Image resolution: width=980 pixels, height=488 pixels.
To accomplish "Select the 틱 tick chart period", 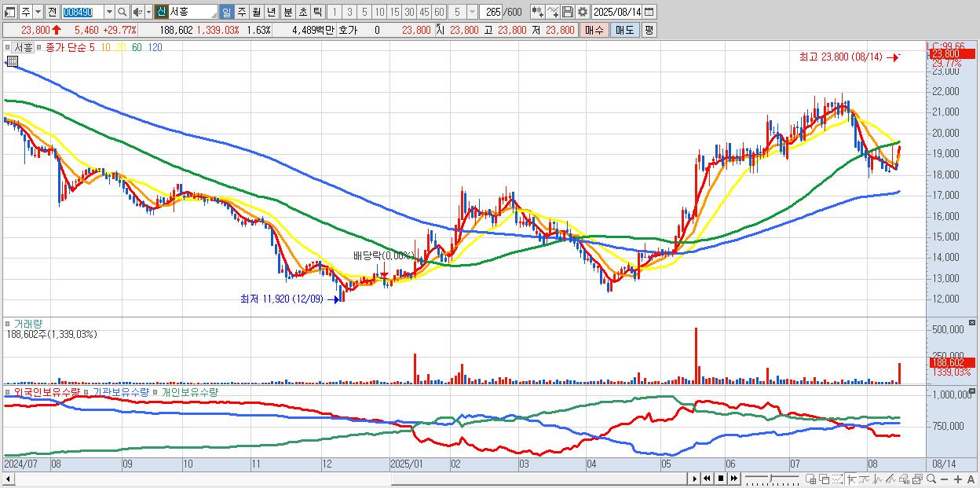I will (x=317, y=12).
